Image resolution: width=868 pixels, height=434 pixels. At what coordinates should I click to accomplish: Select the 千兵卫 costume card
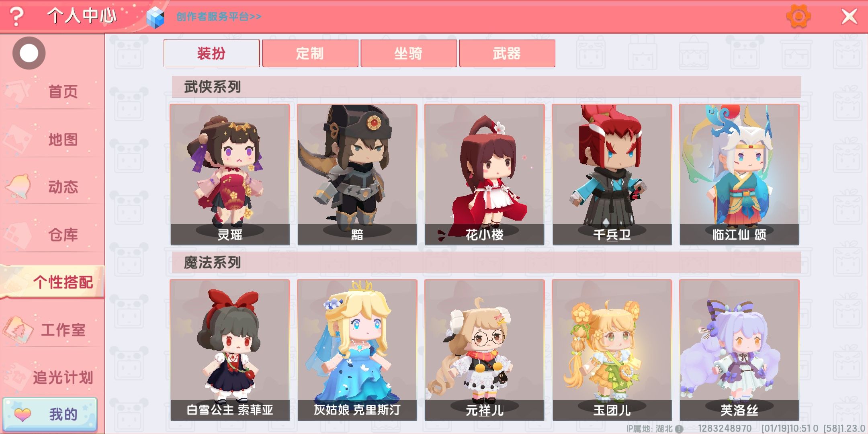click(x=612, y=174)
